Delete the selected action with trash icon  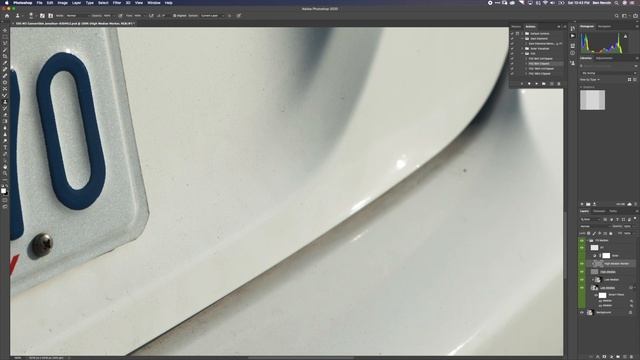559,84
